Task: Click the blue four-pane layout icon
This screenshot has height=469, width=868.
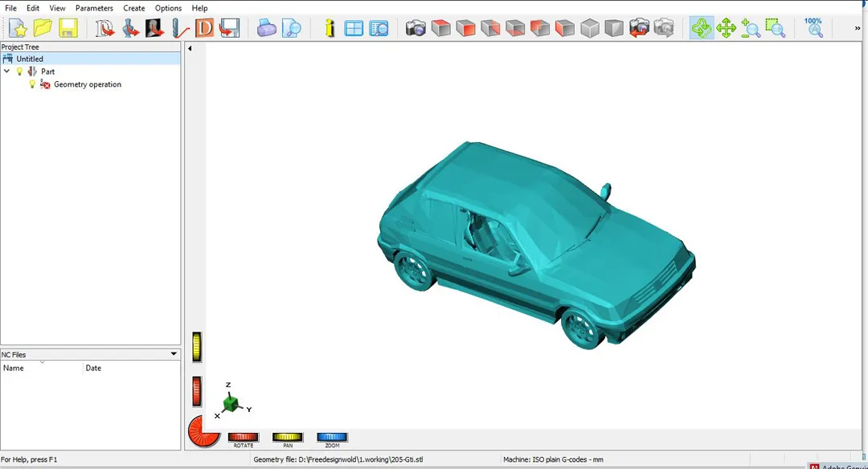Action: (x=353, y=27)
